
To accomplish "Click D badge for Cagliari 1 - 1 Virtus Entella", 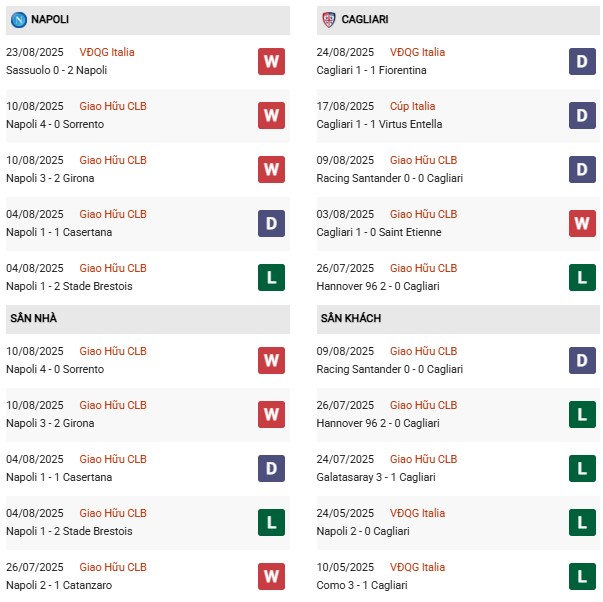I will tap(582, 115).
